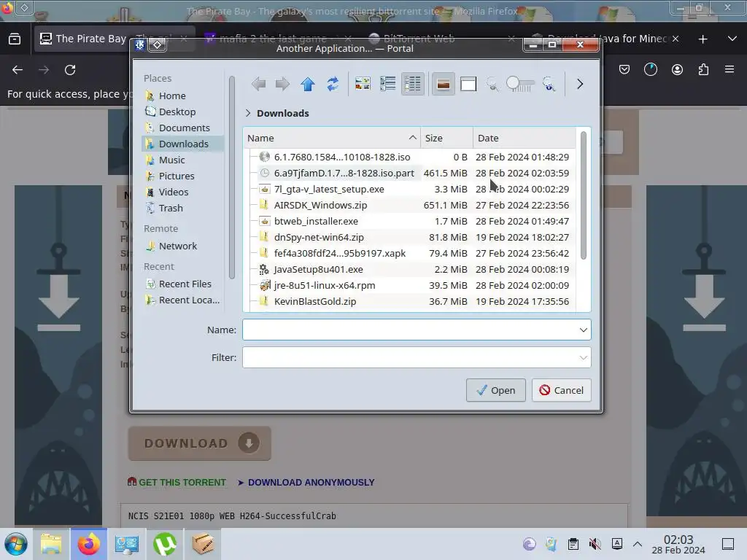Open Recent Files in sidebar

tap(183, 284)
